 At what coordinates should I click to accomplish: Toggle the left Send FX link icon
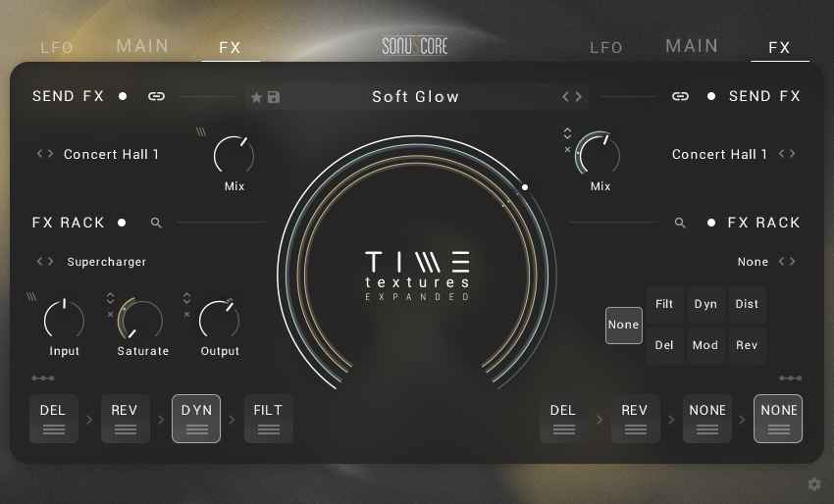(156, 96)
